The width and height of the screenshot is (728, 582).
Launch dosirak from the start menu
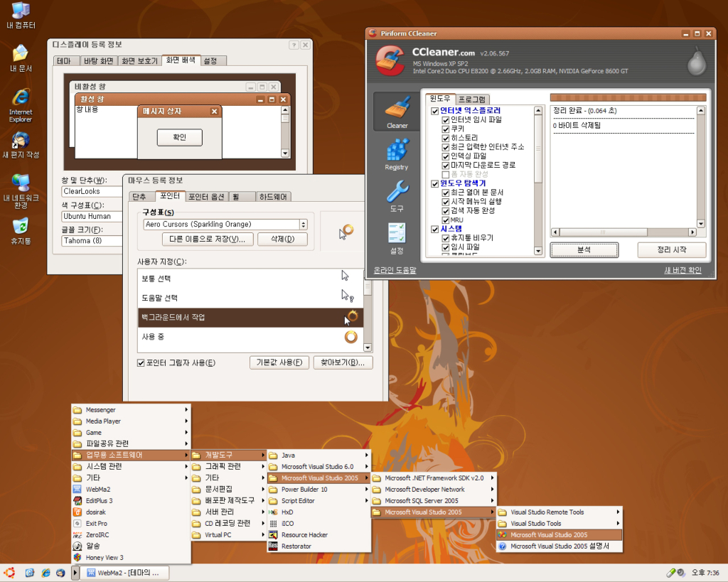[132, 512]
